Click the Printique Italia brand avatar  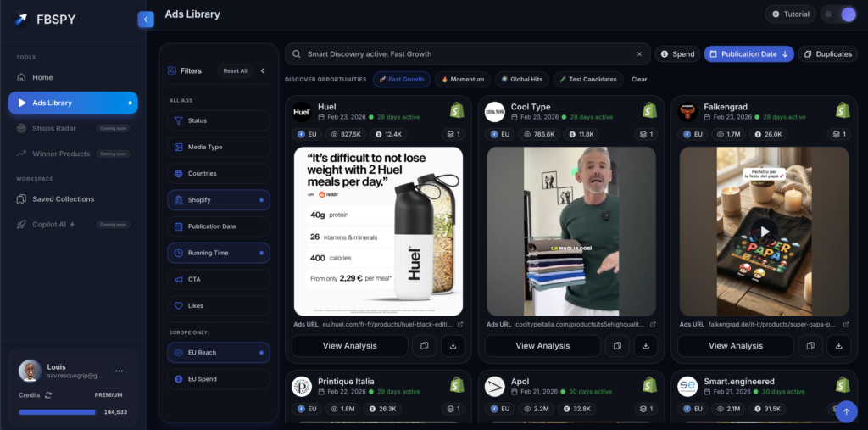[302, 387]
